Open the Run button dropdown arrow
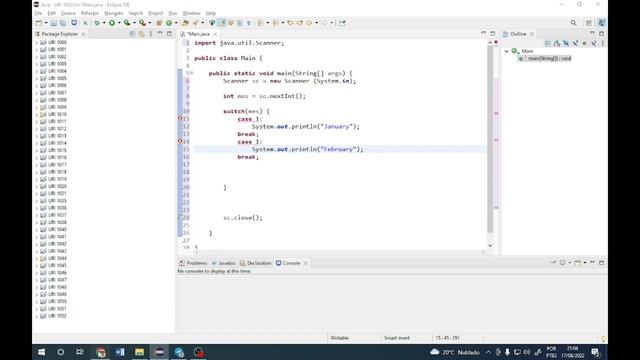This screenshot has width=640, height=360. pos(119,23)
